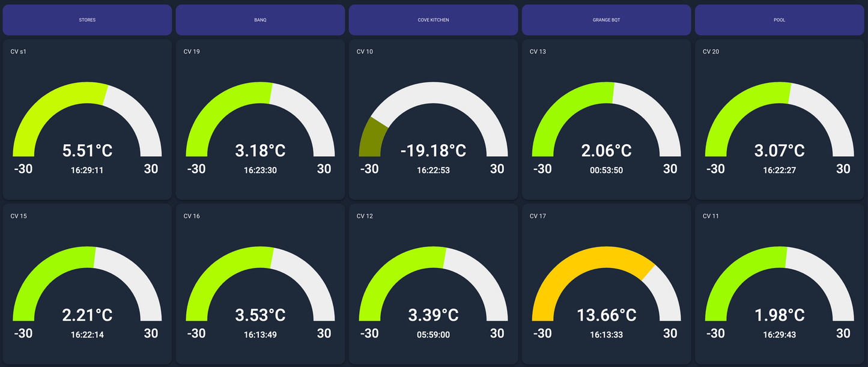Select the 3.18°C temperature reading
Viewport: 868px width, 367px height.
click(x=260, y=150)
